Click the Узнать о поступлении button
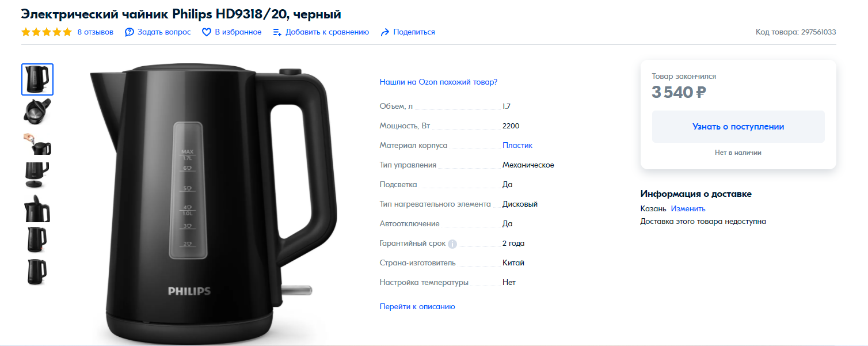Viewport: 868px width, 346px height. click(x=738, y=127)
